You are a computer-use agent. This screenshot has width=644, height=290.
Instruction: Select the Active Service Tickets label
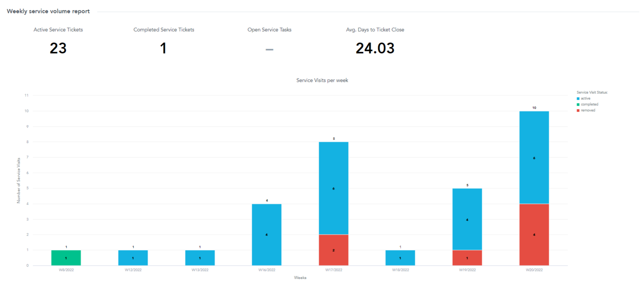58,30
